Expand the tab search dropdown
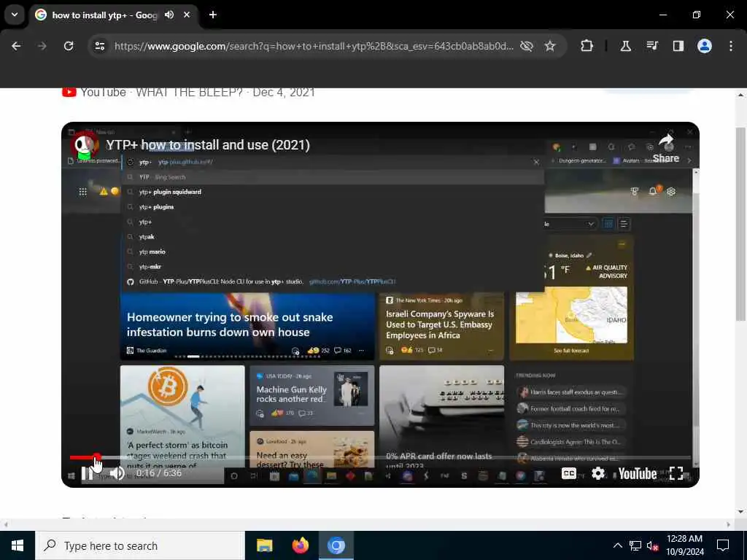The image size is (747, 560). (15, 15)
